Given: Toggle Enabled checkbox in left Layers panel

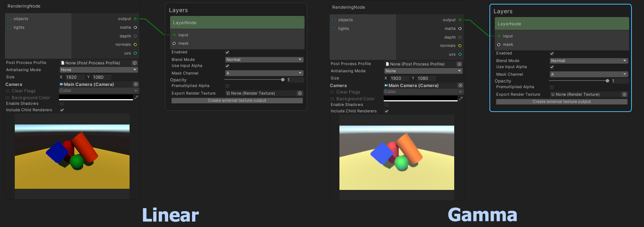Looking at the screenshot, I should click(227, 52).
